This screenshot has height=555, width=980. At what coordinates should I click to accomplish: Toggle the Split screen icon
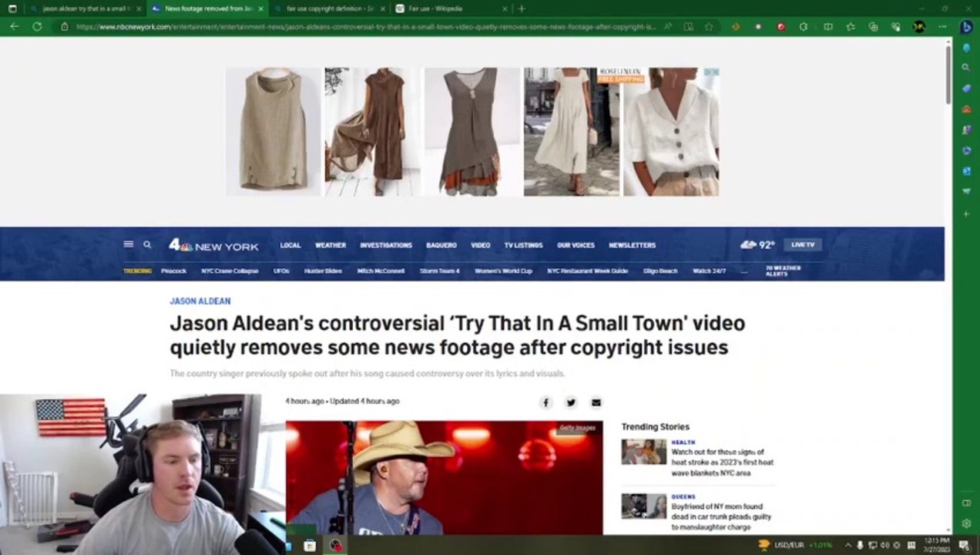click(828, 26)
